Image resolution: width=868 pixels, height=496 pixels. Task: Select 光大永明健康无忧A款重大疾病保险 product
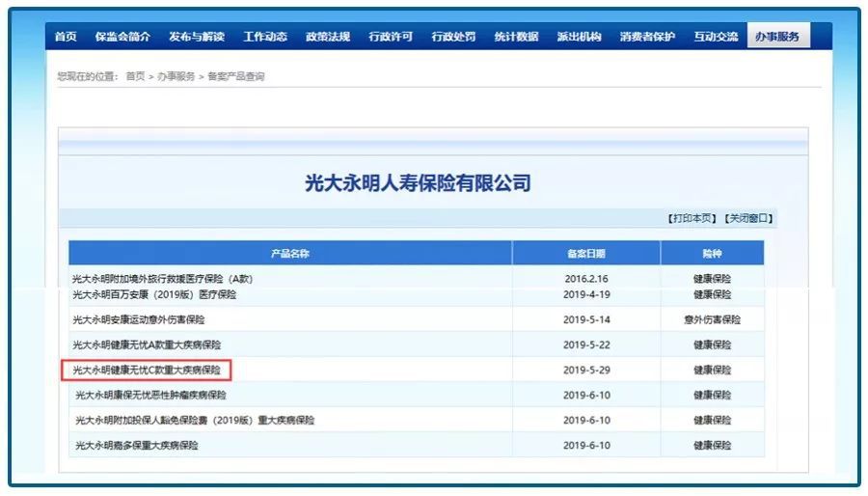pyautogui.click(x=147, y=344)
